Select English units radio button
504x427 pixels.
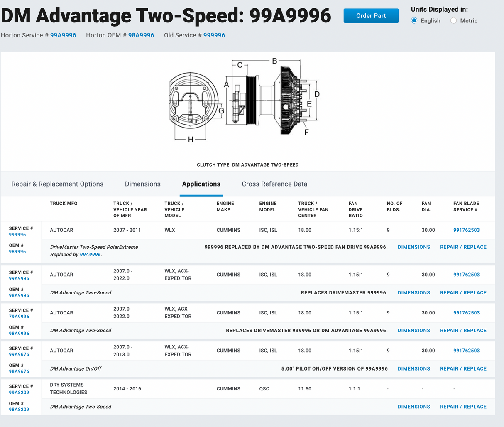click(x=414, y=21)
